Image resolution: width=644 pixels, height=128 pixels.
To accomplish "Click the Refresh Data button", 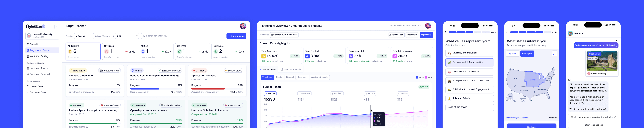I will tap(396, 35).
